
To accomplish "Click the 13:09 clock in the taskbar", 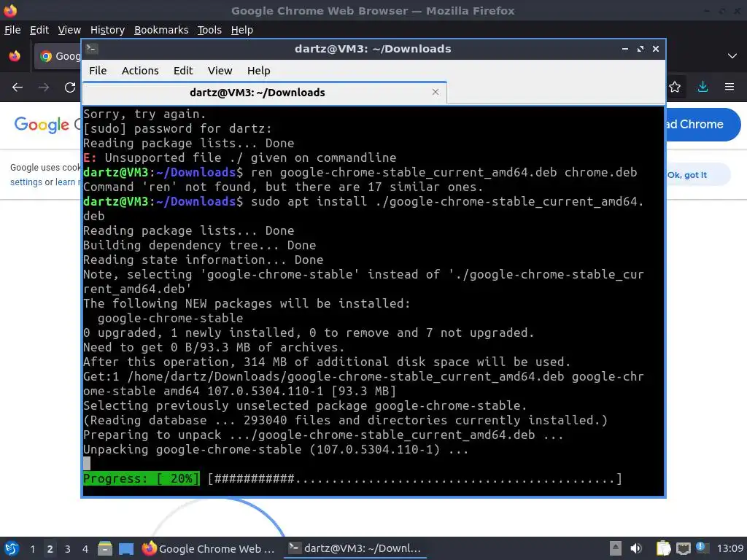I will pos(729,548).
